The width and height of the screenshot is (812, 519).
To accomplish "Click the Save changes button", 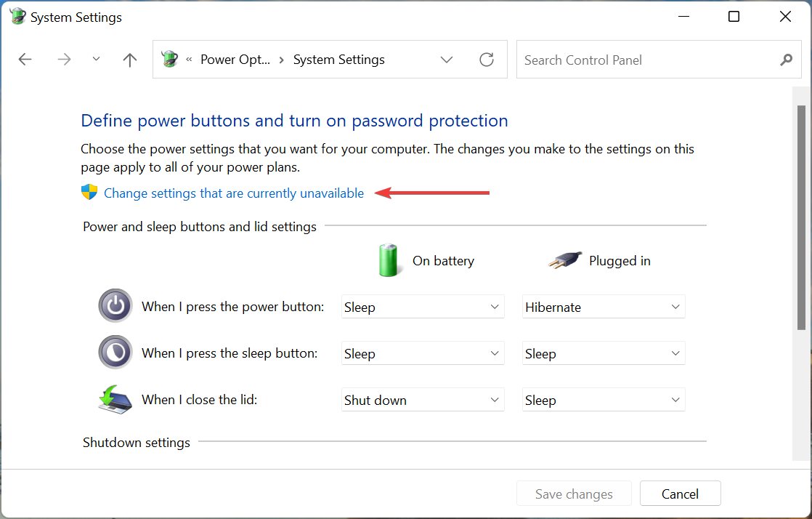I will [574, 493].
